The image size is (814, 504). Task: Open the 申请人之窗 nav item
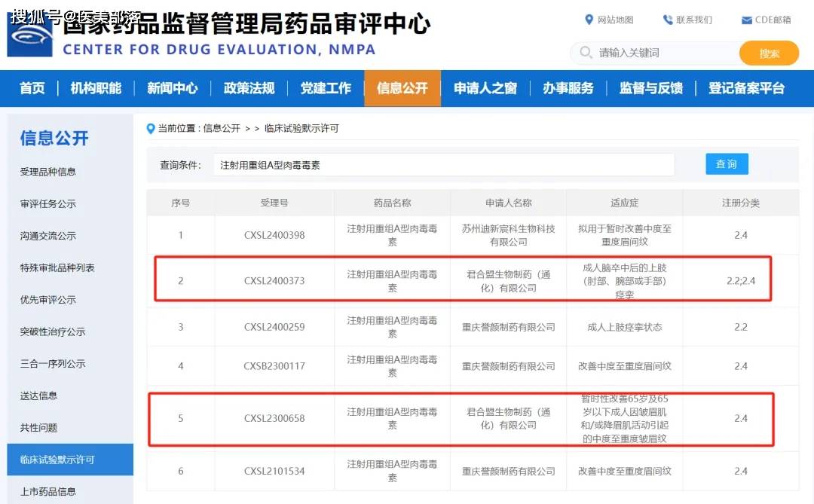(485, 88)
